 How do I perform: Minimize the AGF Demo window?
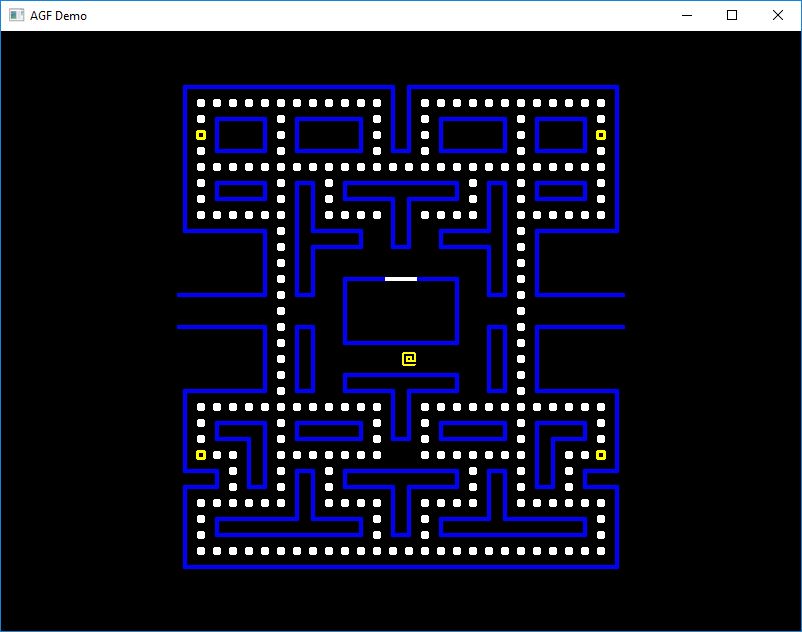[x=687, y=15]
